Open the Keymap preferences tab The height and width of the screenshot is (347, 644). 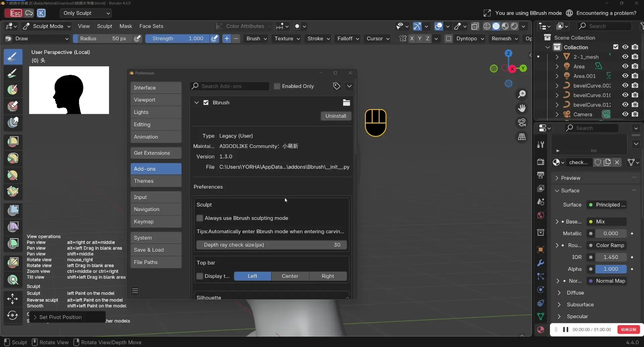coord(156,221)
